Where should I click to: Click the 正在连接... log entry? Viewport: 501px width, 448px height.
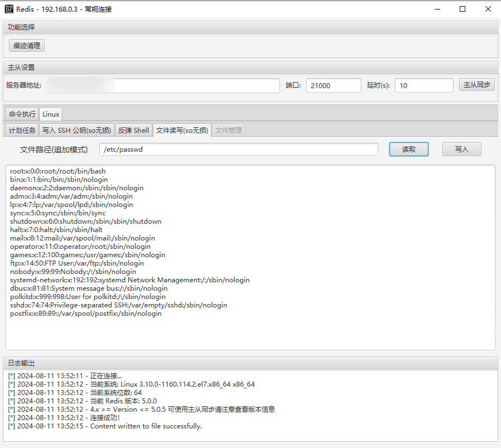[x=65, y=376]
